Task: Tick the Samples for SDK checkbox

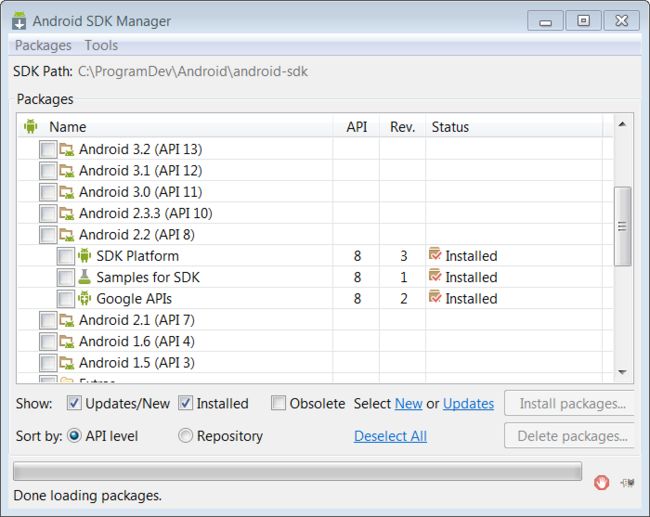Action: click(65, 277)
